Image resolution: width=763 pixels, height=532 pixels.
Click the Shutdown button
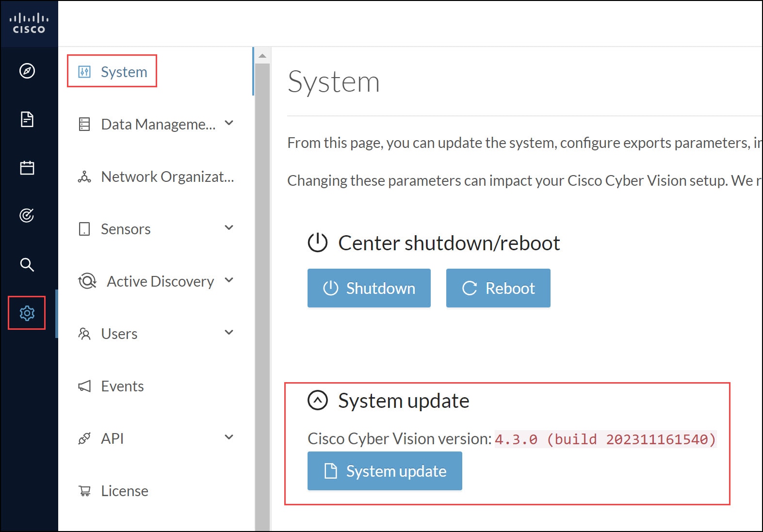click(x=369, y=288)
